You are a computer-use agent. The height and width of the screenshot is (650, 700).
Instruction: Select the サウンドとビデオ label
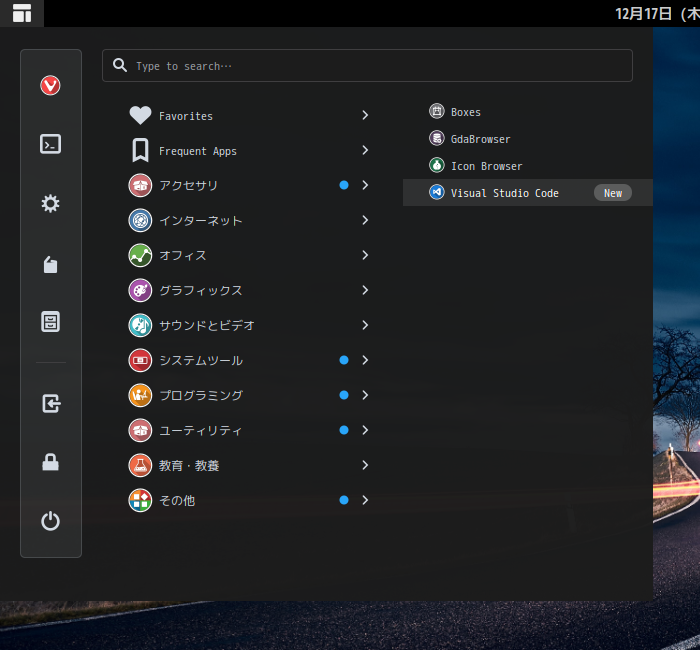coord(207,325)
